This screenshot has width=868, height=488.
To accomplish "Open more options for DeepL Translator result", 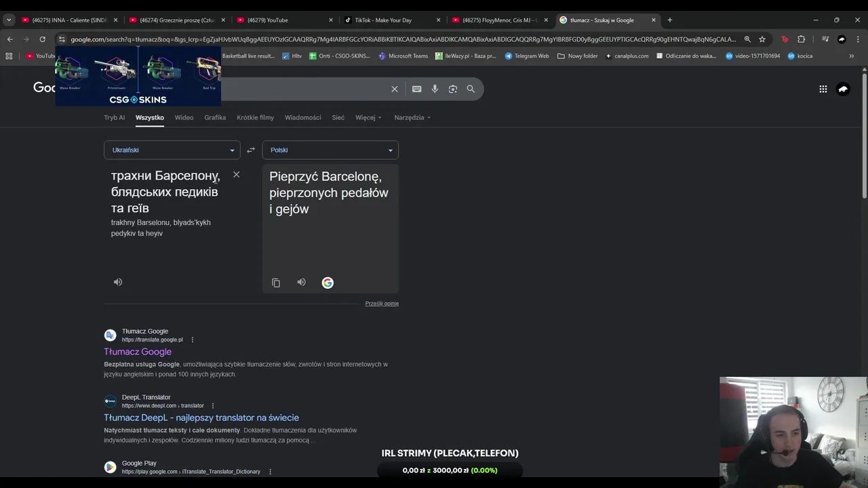I will (x=213, y=405).
